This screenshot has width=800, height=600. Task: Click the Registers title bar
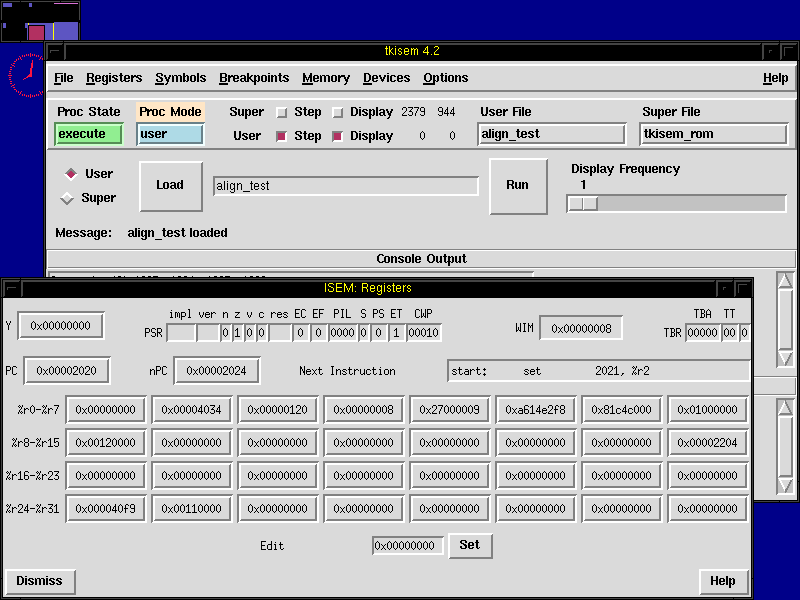pos(368,288)
